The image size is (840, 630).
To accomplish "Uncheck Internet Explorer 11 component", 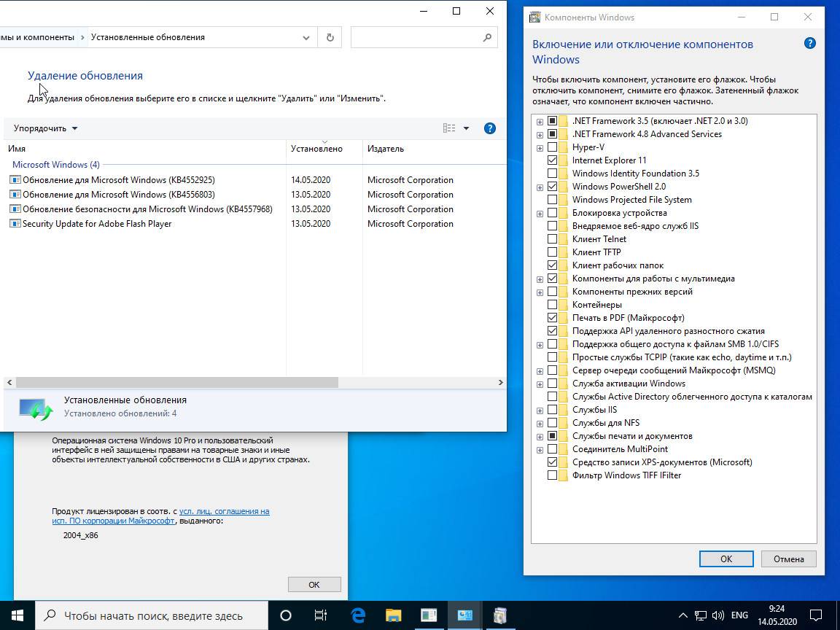I will (552, 160).
